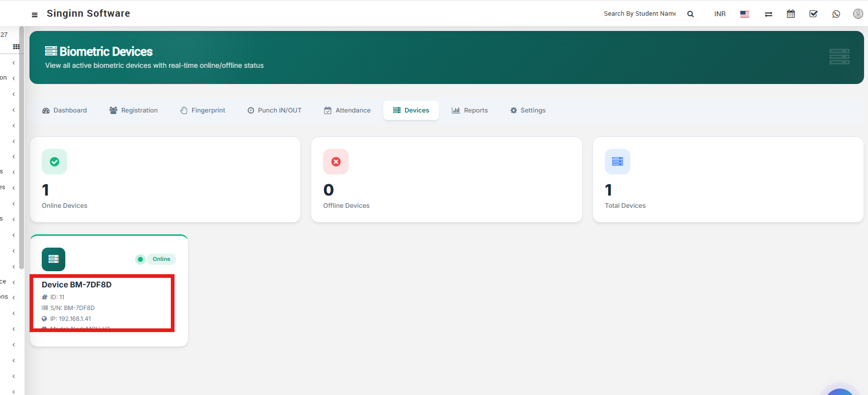Click the green status dot beside Online badge
The image size is (868, 395).
coord(140,259)
